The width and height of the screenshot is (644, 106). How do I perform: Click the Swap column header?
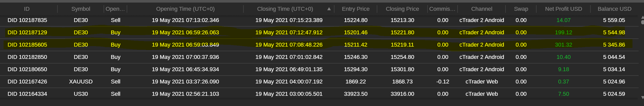pyautogui.click(x=521, y=9)
